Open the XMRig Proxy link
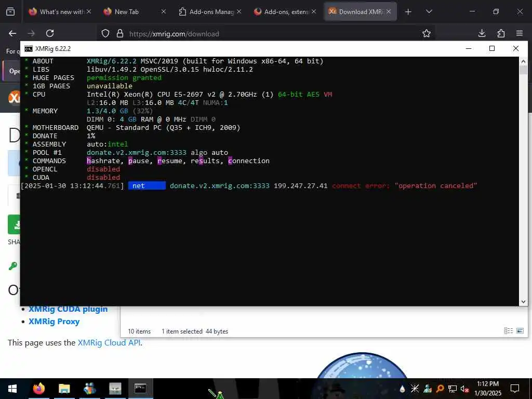532x399 pixels. (x=54, y=322)
